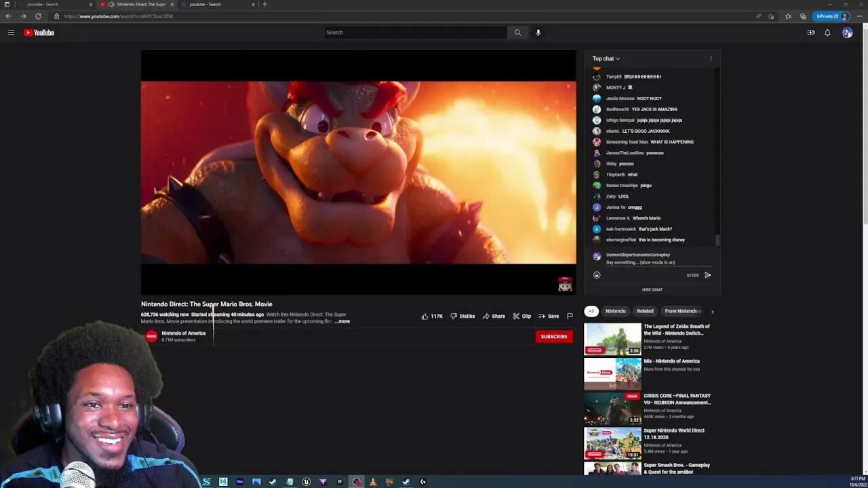This screenshot has width=868, height=488.
Task: Switch to the third youtube - Search tab
Action: click(217, 4)
